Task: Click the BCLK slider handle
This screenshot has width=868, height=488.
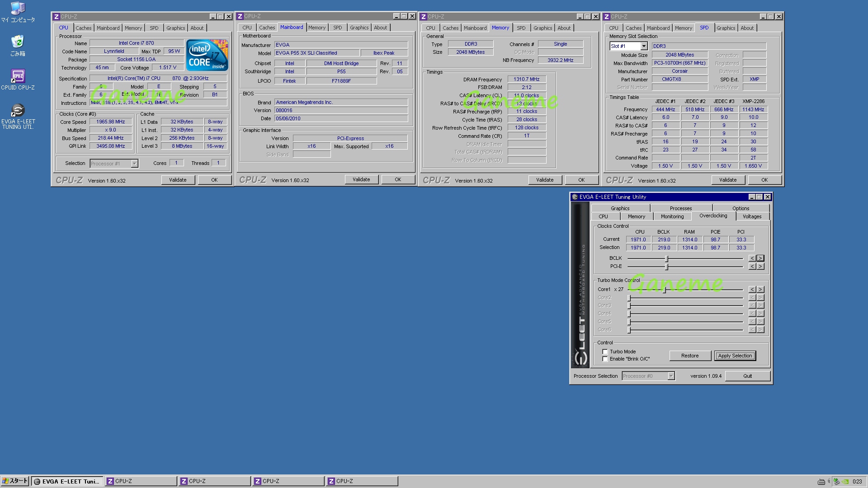Action: tap(666, 258)
